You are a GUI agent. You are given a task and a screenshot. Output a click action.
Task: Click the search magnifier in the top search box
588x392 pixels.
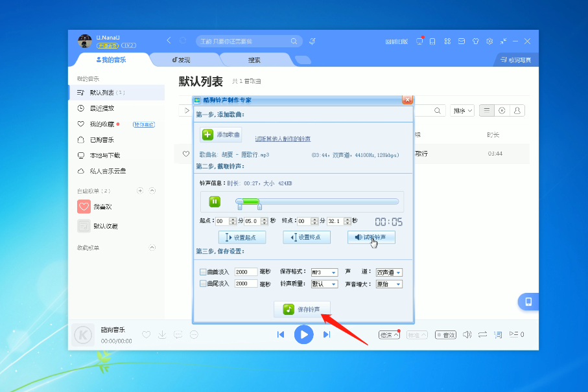294,41
